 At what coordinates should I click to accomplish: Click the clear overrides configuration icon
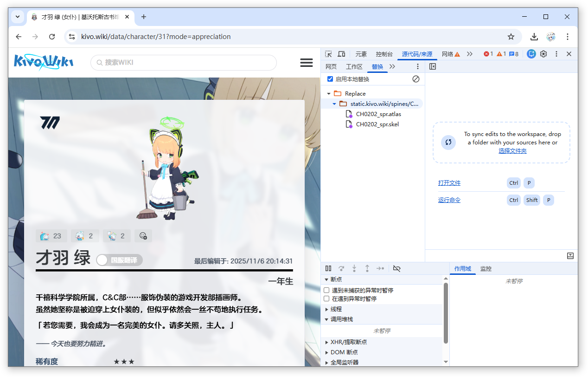click(416, 79)
